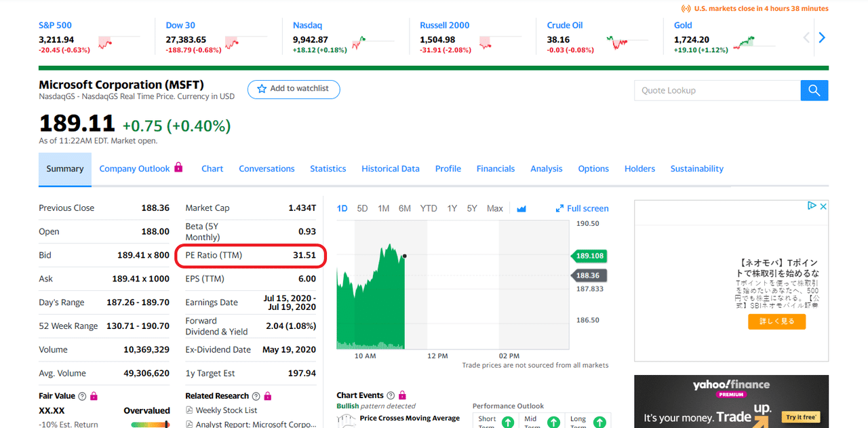Go to the Statistics tab
This screenshot has height=428, width=868.
(x=328, y=169)
